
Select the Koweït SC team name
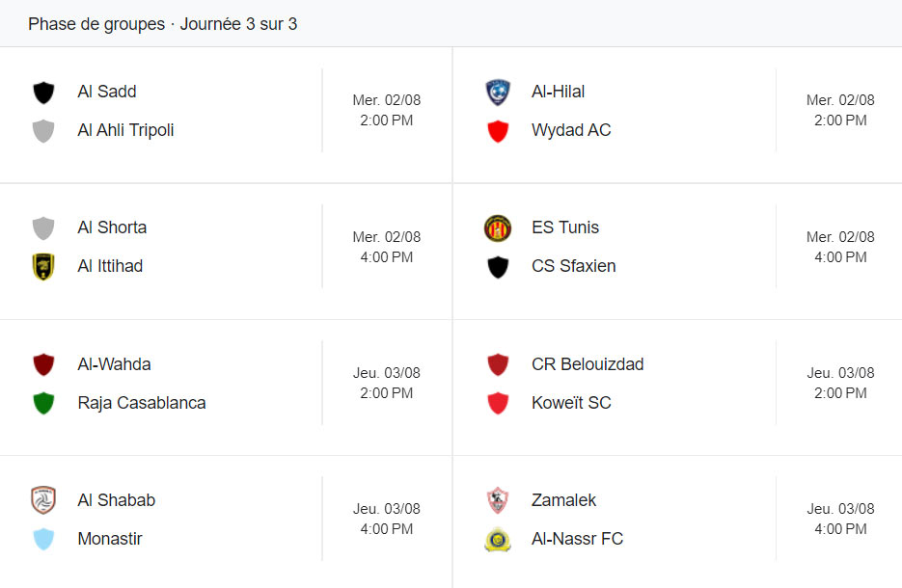tap(571, 403)
